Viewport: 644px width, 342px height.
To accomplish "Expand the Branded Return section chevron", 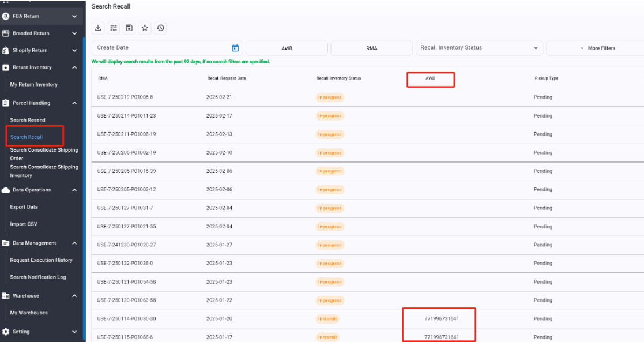I will [74, 33].
